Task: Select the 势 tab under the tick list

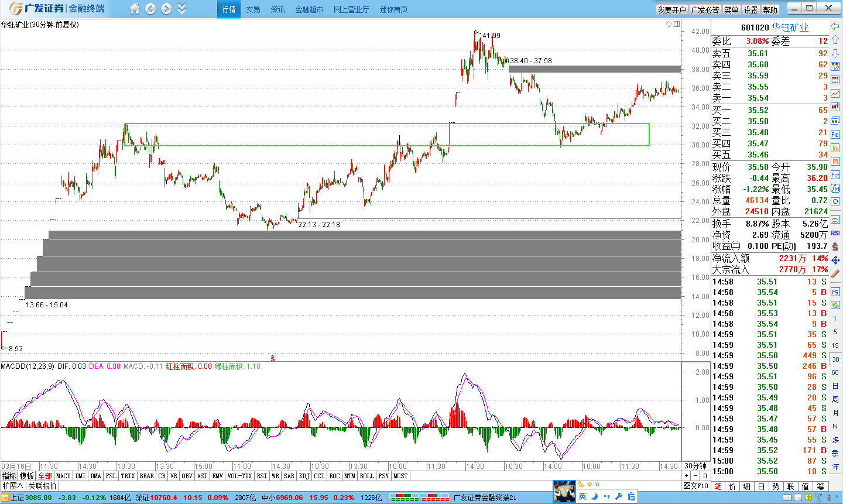Action: click(776, 486)
